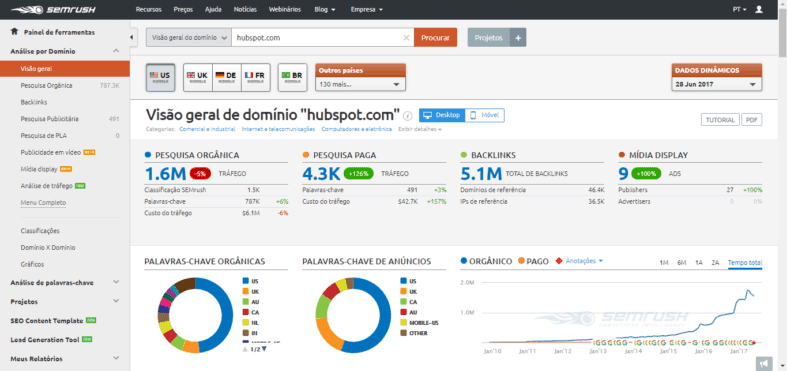
Task: Clear the hubspot.com search field
Action: [x=407, y=38]
